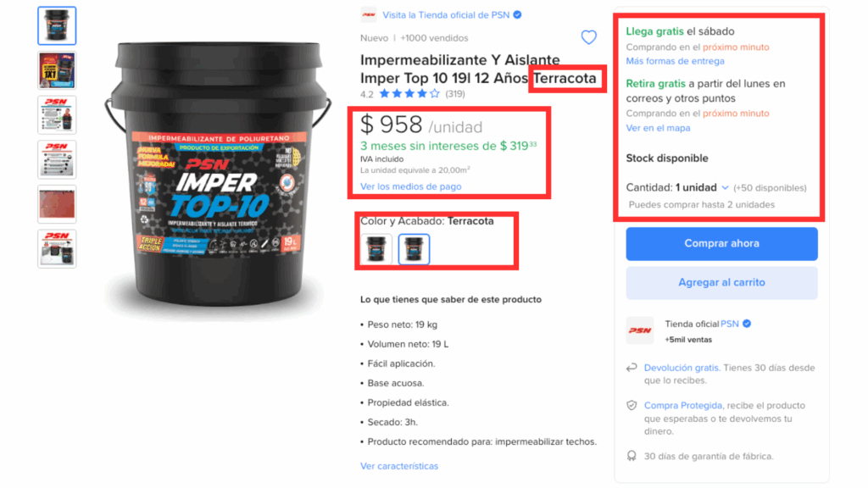Screen dimensions: 868x488
Task: Click the shield icon by Compra Protegida
Action: point(632,406)
